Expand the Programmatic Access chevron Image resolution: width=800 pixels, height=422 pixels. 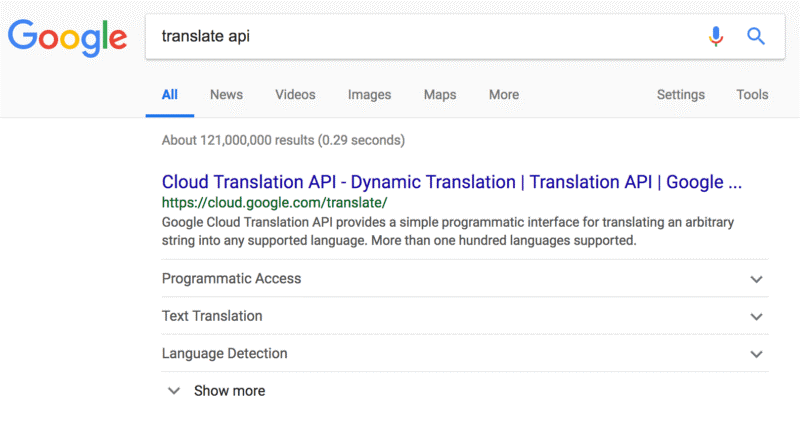756,279
